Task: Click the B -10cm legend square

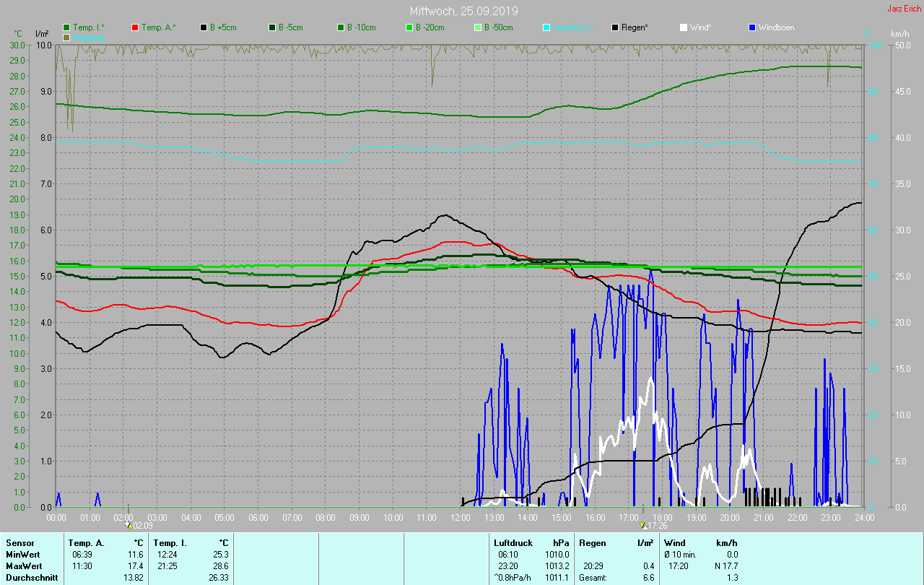Action: pos(341,27)
